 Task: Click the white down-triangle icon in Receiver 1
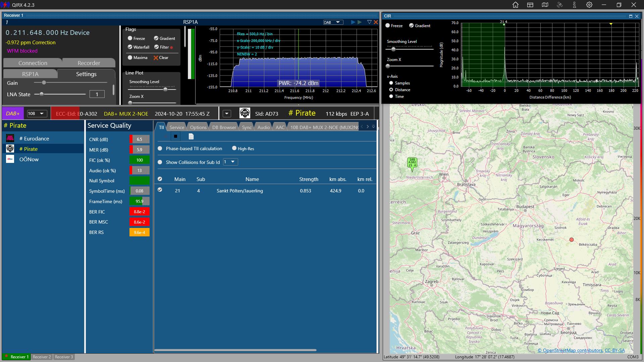tap(369, 22)
